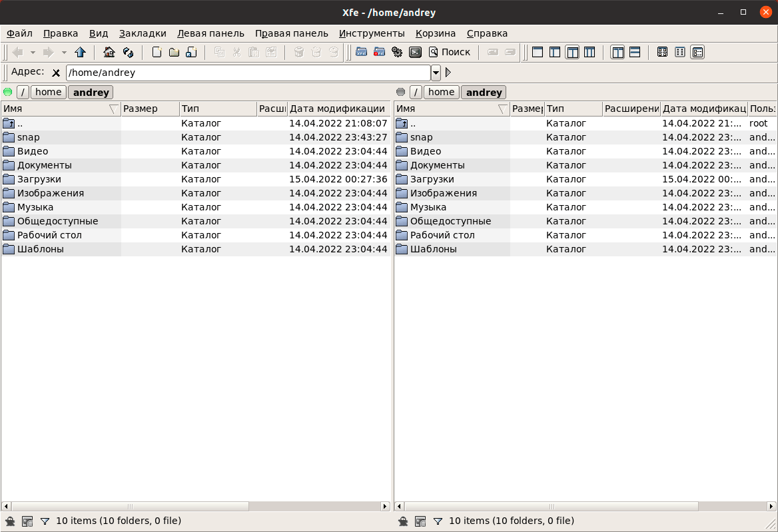The image size is (778, 532).
Task: Open the forward button history dropdown arrow
Action: pyautogui.click(x=64, y=52)
